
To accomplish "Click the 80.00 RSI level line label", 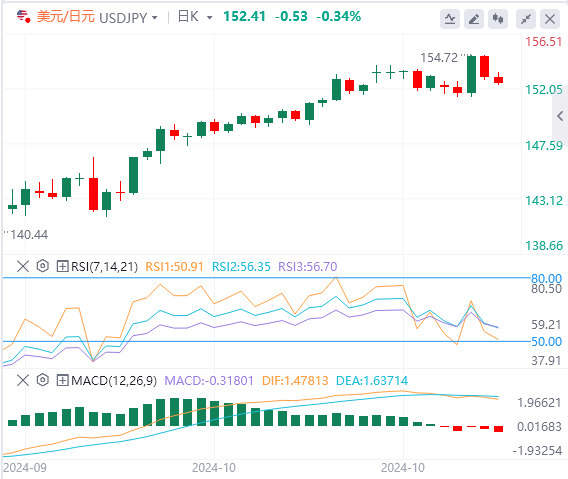I will pos(546,278).
